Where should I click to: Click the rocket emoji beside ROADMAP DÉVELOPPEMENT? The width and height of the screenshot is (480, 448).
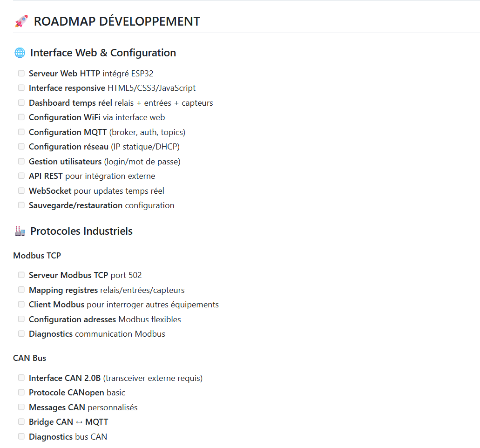(x=21, y=21)
